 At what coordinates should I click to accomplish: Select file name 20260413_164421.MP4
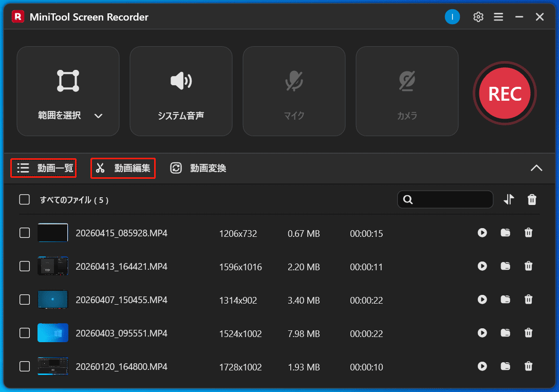tap(122, 267)
